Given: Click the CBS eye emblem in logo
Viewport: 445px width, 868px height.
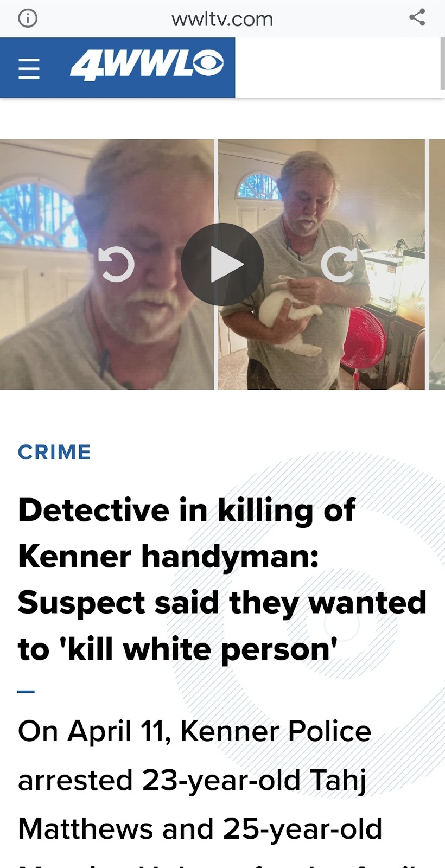Looking at the screenshot, I should [207, 62].
